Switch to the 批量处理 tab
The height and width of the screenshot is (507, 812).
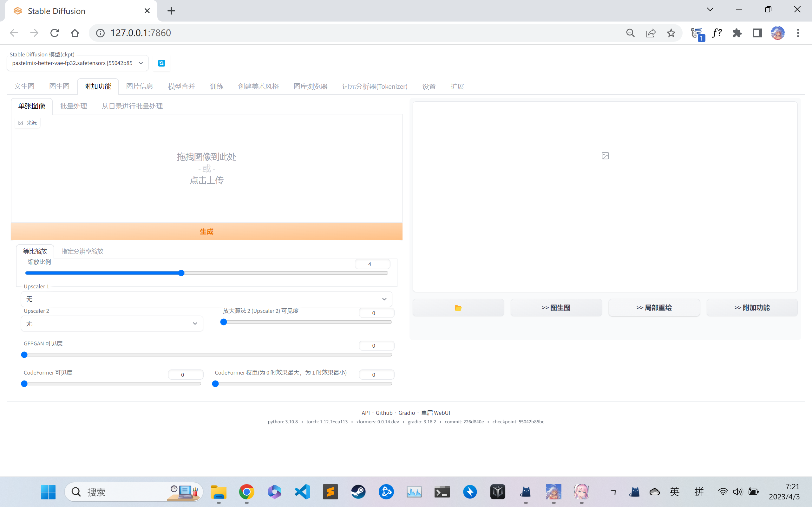(x=74, y=106)
